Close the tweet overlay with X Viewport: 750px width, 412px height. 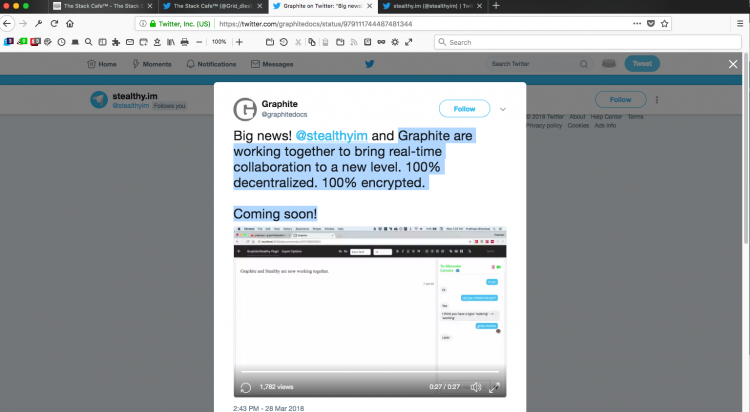tap(733, 64)
